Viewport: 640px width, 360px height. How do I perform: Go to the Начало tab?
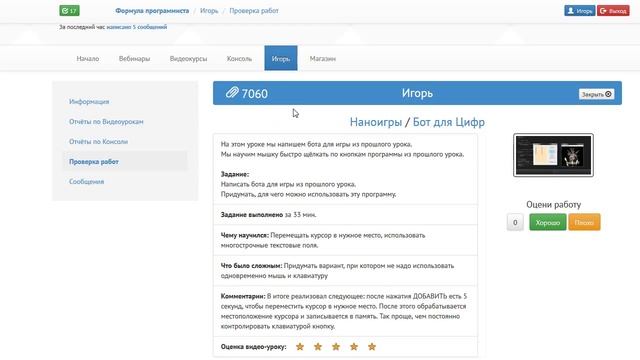(x=88, y=58)
